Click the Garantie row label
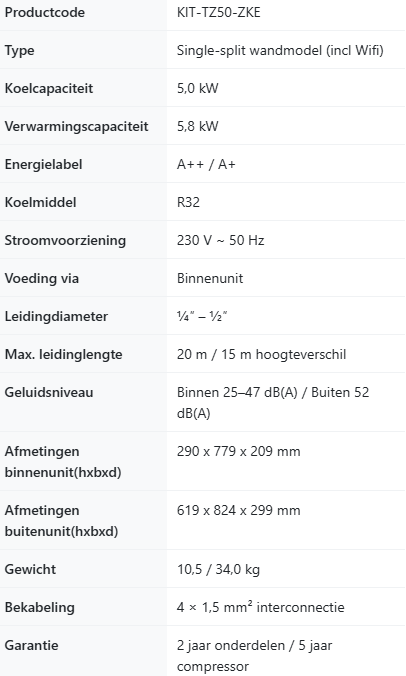The height and width of the screenshot is (676, 406). 31,645
